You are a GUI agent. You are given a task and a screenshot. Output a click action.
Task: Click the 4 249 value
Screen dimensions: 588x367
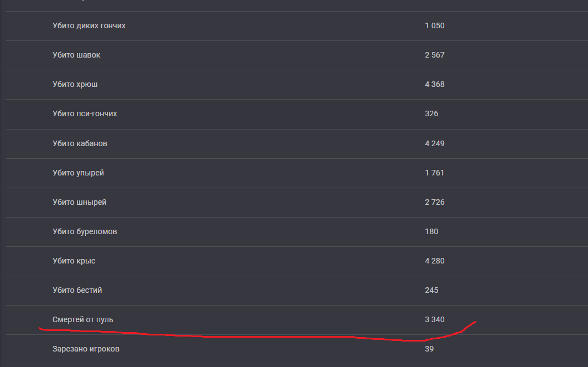click(x=435, y=143)
